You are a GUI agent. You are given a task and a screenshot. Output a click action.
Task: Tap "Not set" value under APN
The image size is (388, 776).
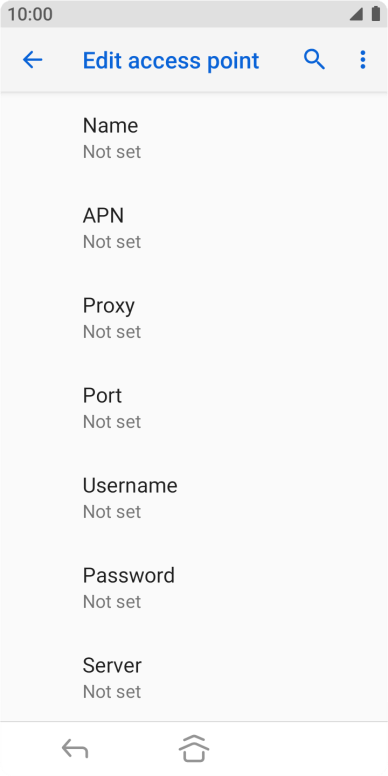112,242
